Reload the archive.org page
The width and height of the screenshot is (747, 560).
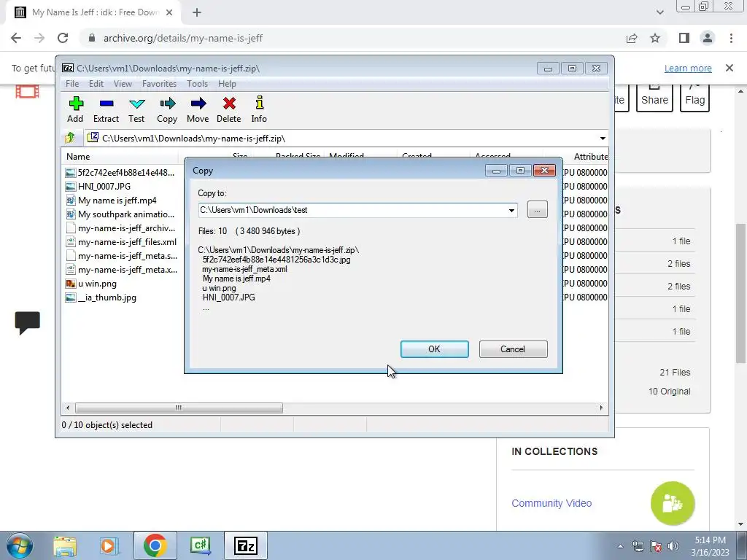[63, 38]
